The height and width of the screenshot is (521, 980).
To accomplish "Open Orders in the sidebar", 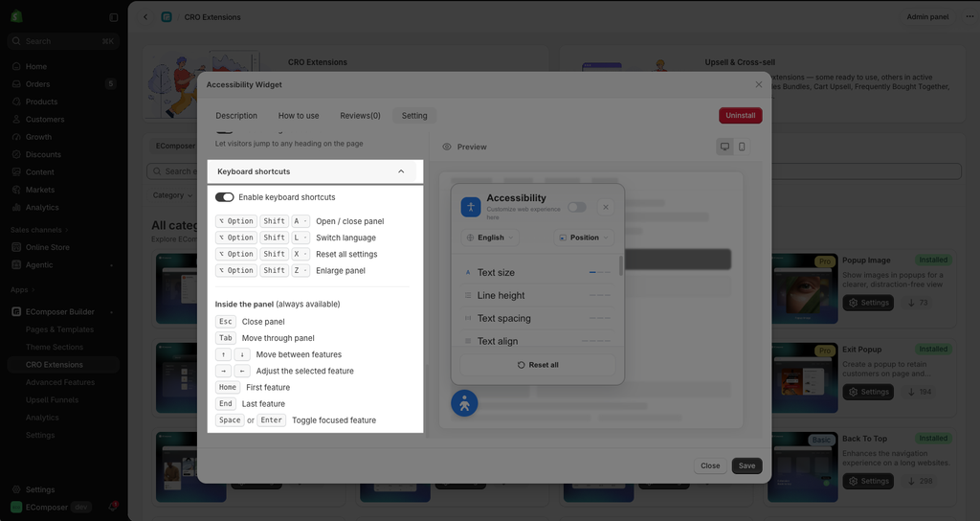I will click(37, 84).
